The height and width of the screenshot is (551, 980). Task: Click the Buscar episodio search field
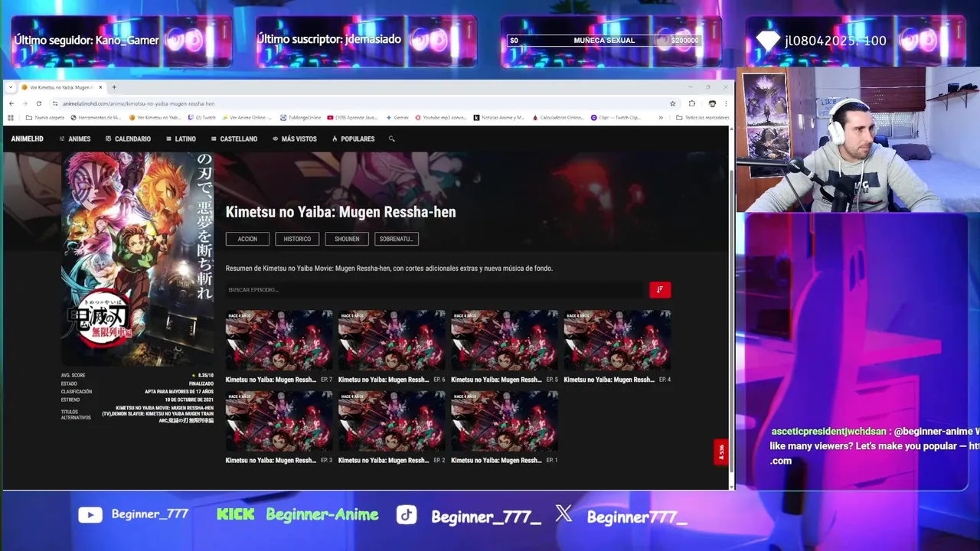435,290
